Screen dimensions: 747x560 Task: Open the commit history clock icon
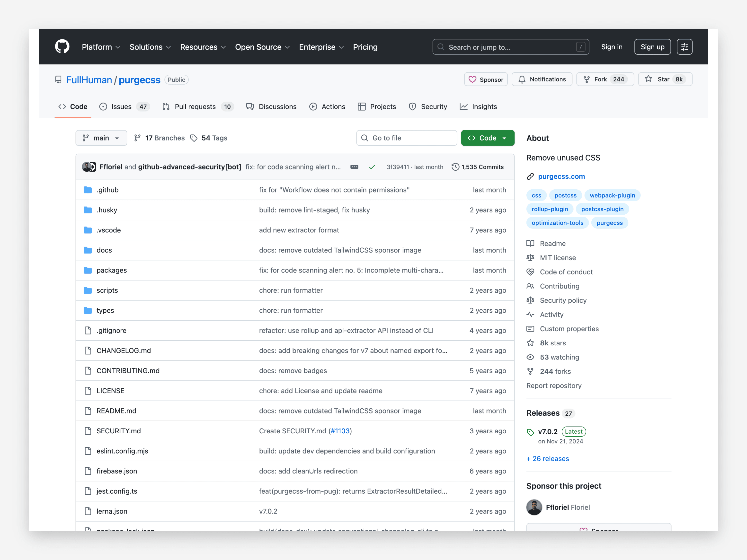[x=455, y=167]
